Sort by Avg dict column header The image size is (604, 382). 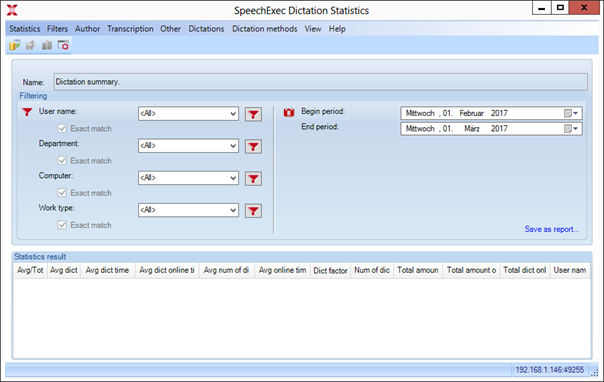[64, 270]
